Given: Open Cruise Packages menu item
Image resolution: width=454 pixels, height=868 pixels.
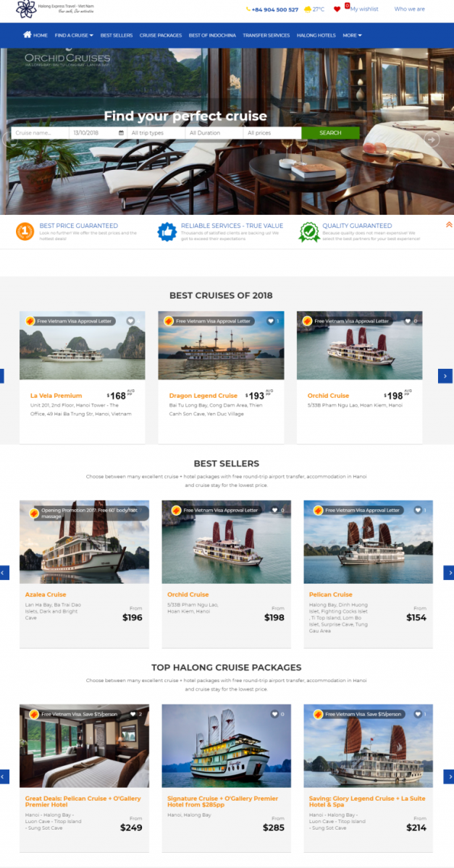Looking at the screenshot, I should (161, 35).
